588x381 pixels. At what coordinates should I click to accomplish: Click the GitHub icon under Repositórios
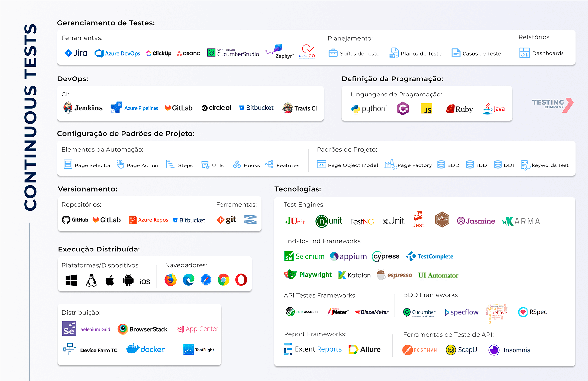pyautogui.click(x=66, y=220)
